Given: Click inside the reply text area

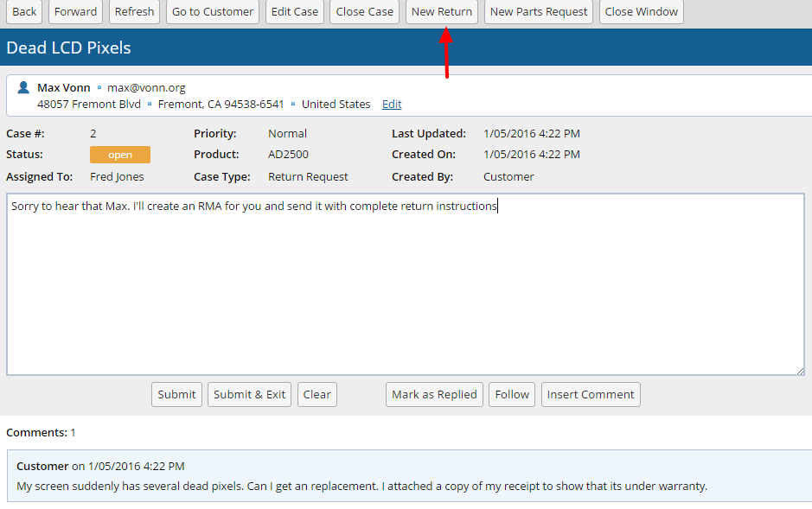Looking at the screenshot, I should (405, 285).
